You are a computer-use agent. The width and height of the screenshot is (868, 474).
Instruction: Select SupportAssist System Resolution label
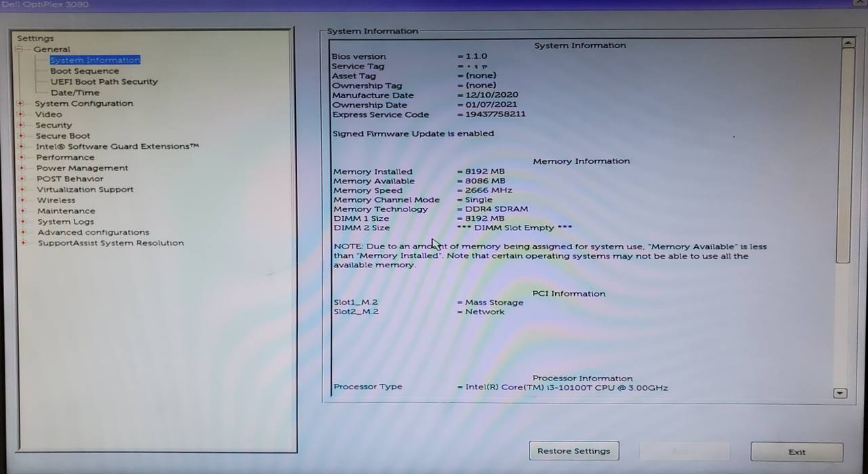pyautogui.click(x=111, y=243)
